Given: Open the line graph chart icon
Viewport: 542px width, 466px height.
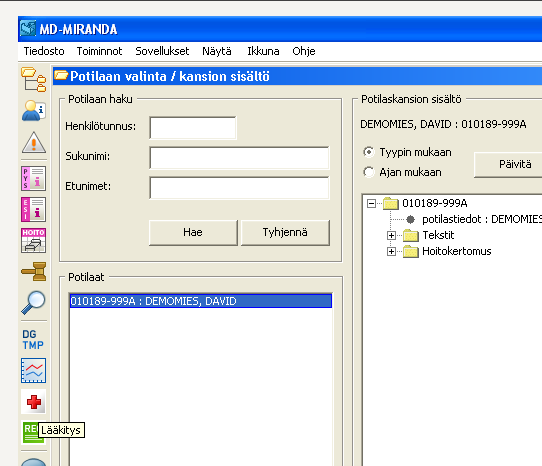Looking at the screenshot, I should [x=34, y=371].
